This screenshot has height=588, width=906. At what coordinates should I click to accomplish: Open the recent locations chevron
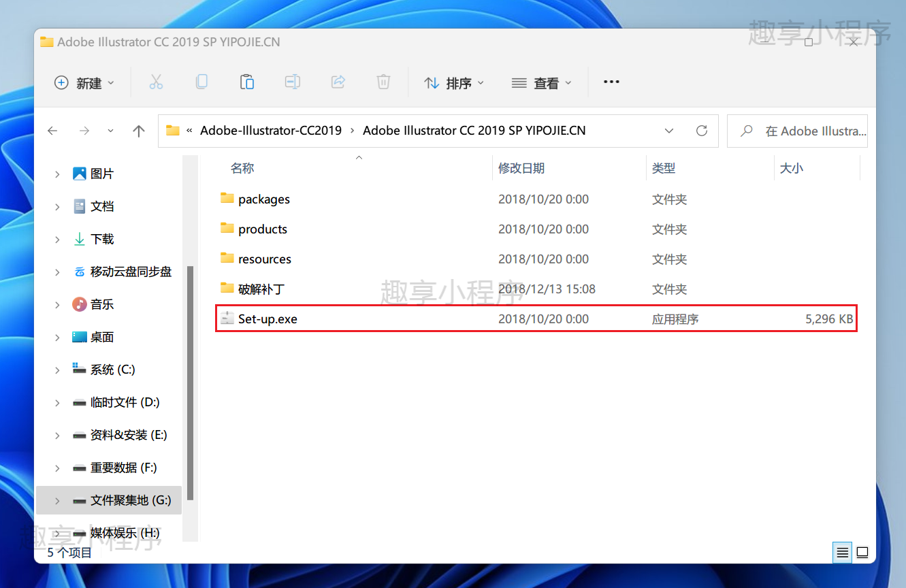(111, 131)
